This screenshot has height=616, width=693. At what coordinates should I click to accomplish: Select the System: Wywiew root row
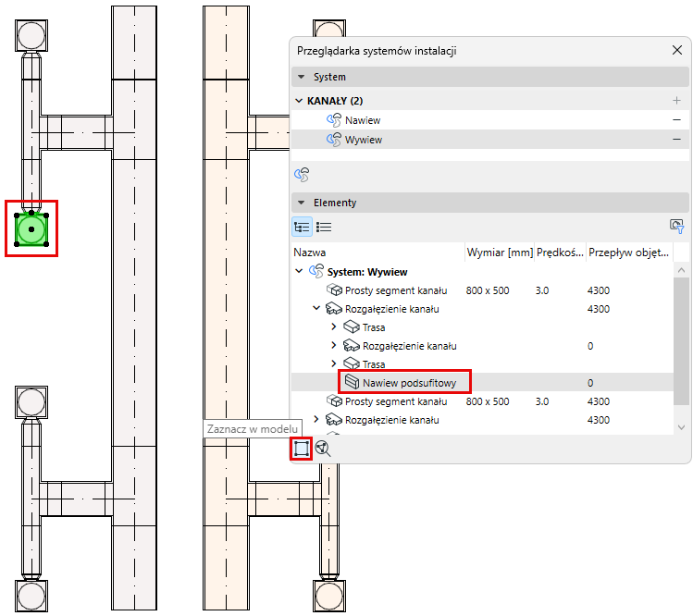483,271
